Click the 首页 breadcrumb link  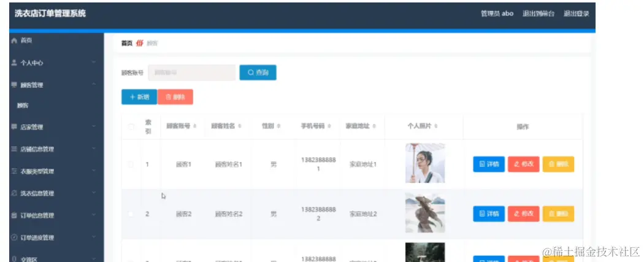pos(127,43)
